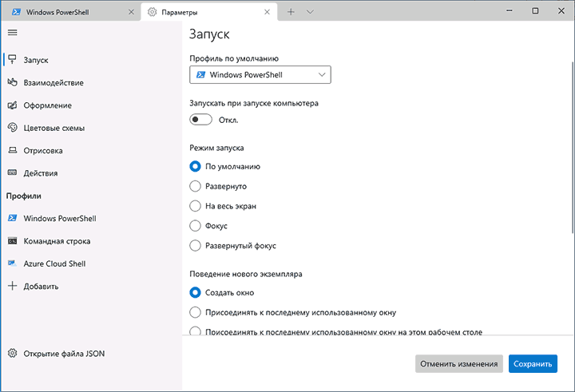Close the Windows PowerShell tab

[x=131, y=12]
